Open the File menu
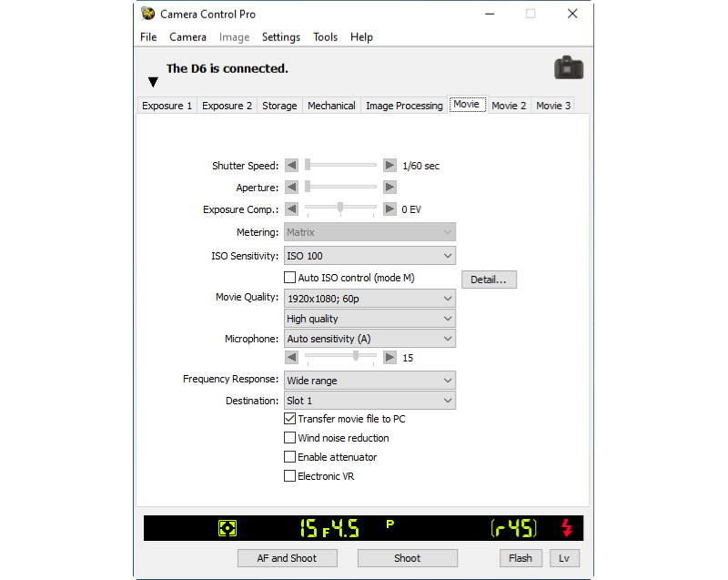The image size is (728, 580). (x=148, y=37)
